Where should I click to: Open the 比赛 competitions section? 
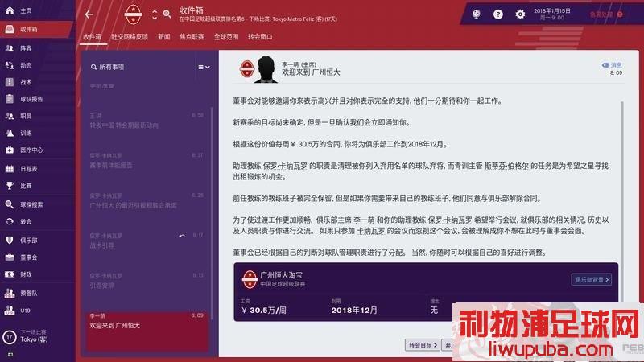[x=25, y=186]
